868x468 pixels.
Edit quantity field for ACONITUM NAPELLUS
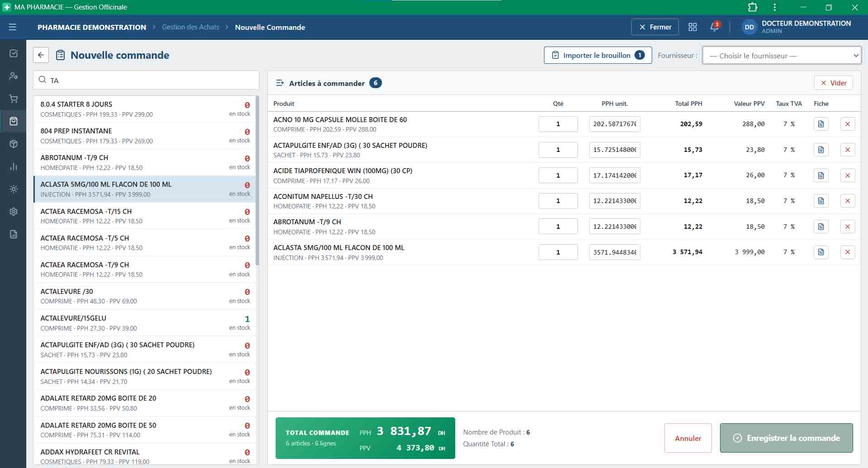click(x=558, y=201)
